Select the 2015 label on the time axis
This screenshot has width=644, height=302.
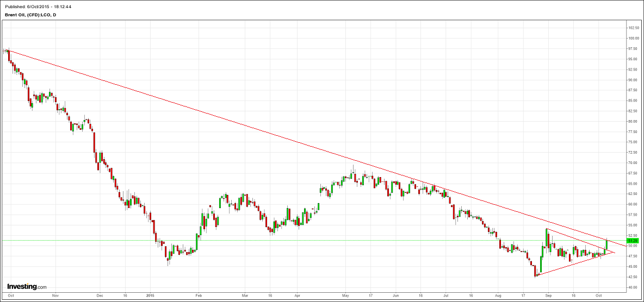pyautogui.click(x=151, y=297)
